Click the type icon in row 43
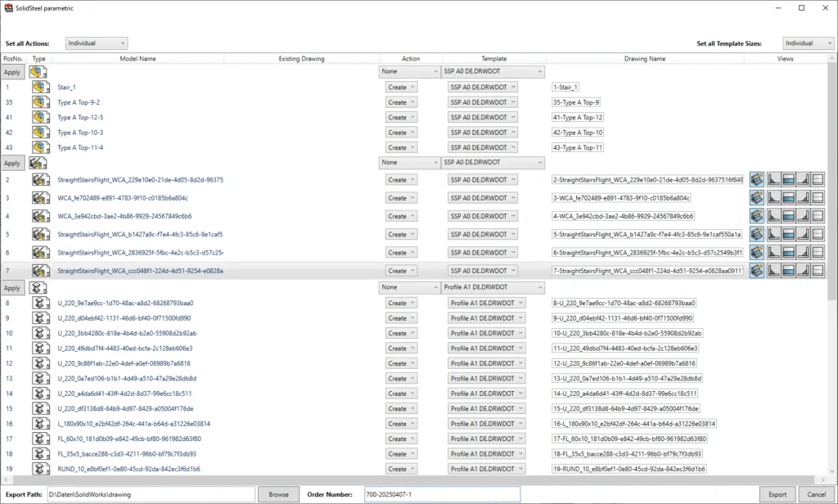Screen dimensions: 838x504 pyautogui.click(x=39, y=147)
